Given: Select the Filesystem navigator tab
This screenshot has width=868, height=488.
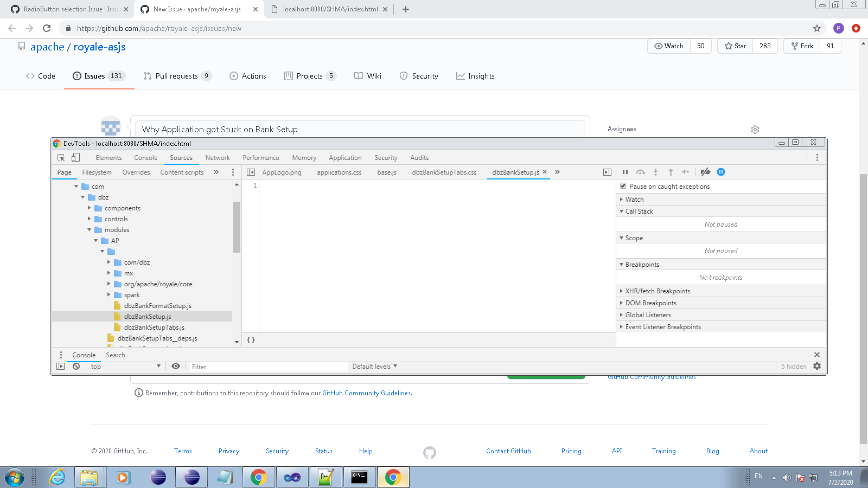Looking at the screenshot, I should [x=97, y=172].
